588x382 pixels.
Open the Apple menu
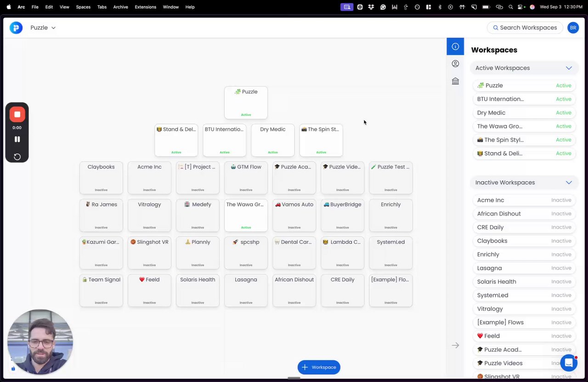point(9,7)
